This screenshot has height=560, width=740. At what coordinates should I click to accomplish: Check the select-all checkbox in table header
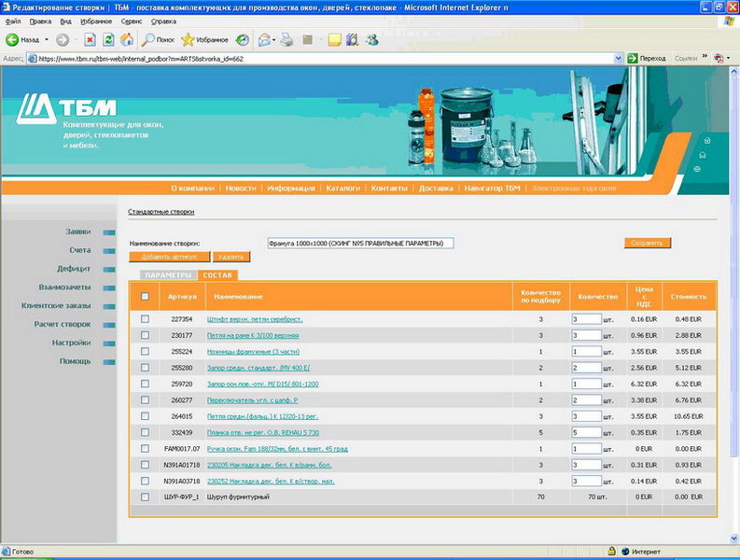coord(145,297)
